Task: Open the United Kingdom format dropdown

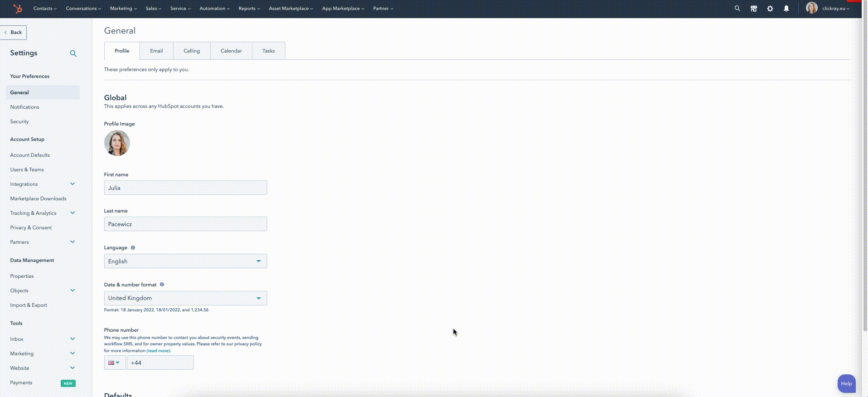Action: pos(185,298)
